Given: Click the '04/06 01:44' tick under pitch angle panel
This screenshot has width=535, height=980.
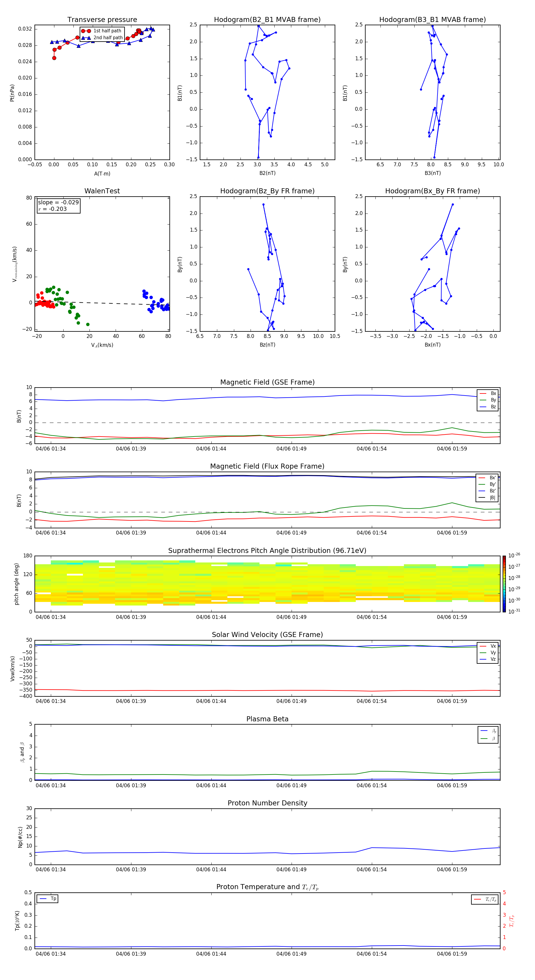Looking at the screenshot, I should (211, 617).
